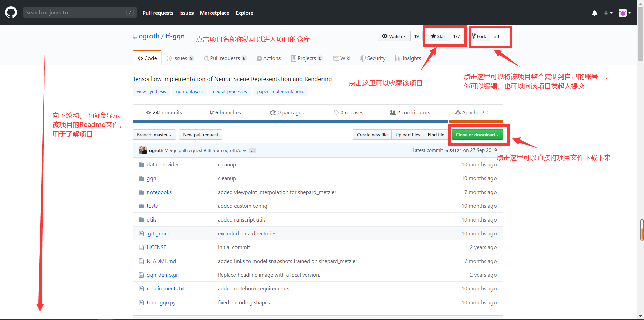This screenshot has height=320, width=644.
Task: Select the neural-processes topic tag
Action: (x=230, y=91)
